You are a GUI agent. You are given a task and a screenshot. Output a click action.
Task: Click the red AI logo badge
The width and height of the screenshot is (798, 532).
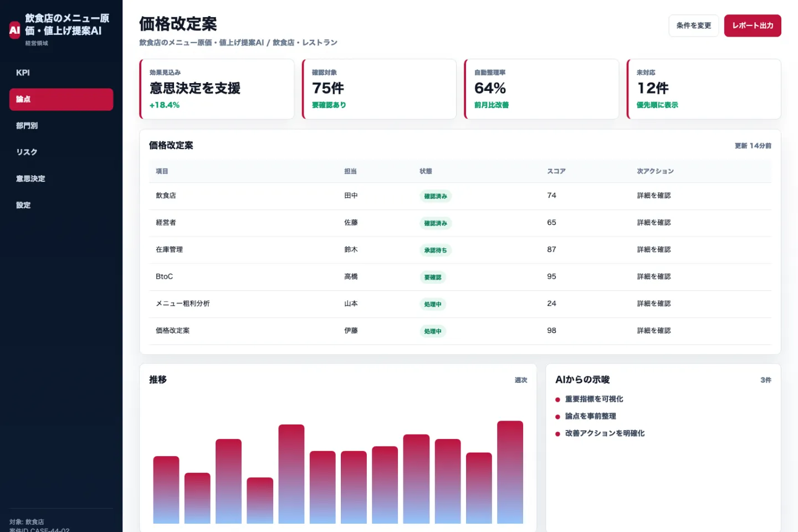click(15, 30)
